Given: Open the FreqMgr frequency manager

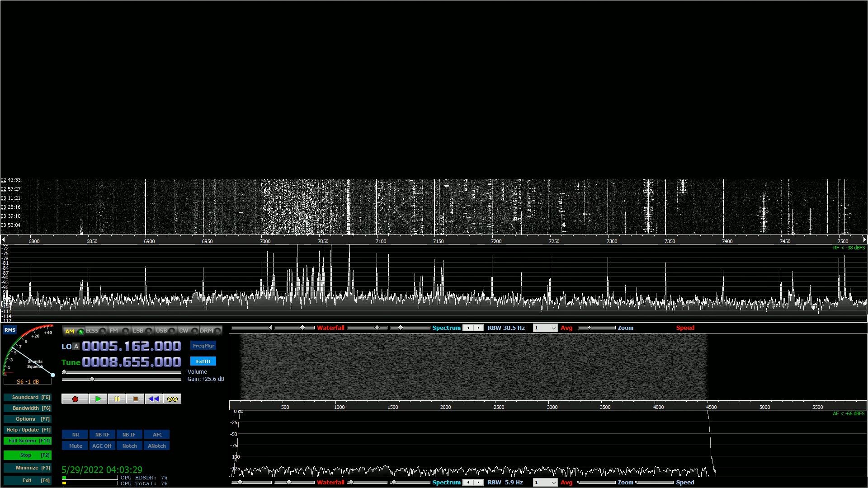Looking at the screenshot, I should pyautogui.click(x=203, y=345).
